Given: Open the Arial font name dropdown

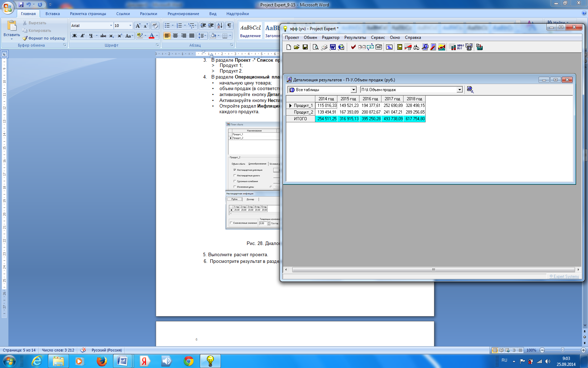Looking at the screenshot, I should pyautogui.click(x=111, y=26).
